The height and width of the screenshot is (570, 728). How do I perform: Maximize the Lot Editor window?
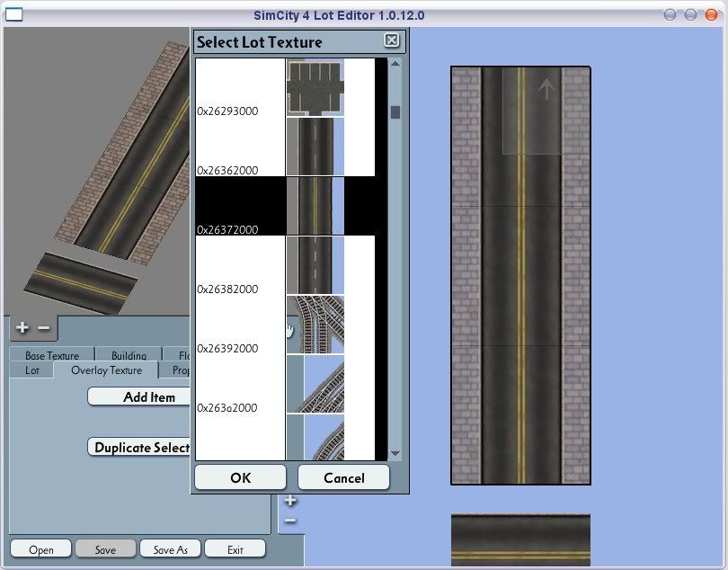point(690,15)
